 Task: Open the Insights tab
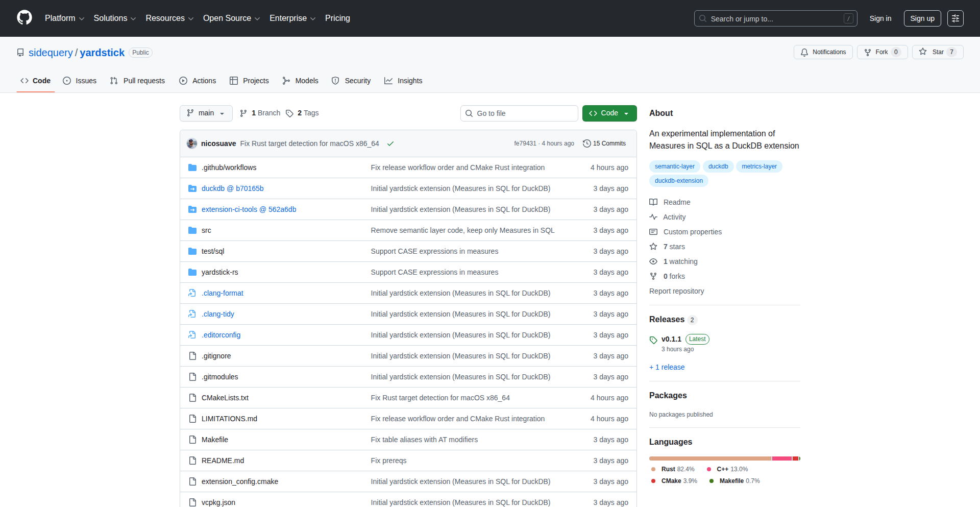click(403, 80)
